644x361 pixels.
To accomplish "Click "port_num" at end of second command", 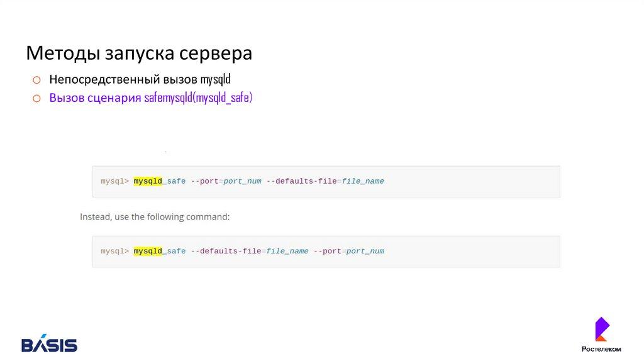I will (365, 251).
